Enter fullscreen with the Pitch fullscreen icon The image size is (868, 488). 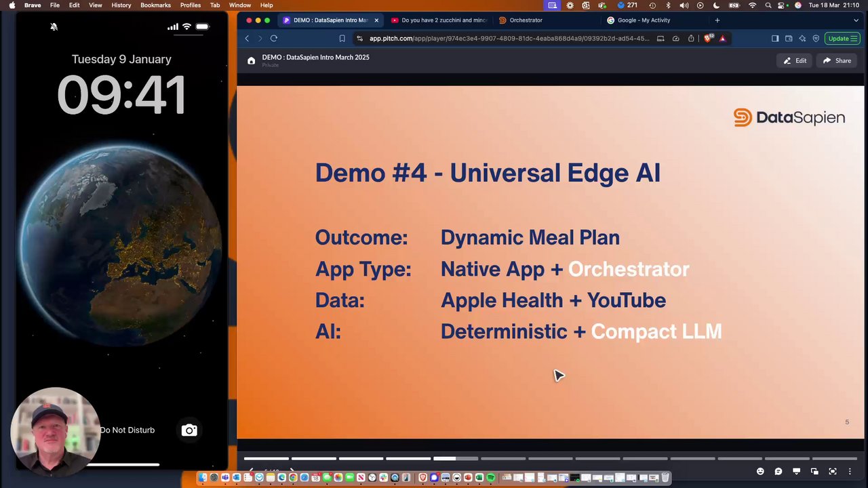click(833, 471)
